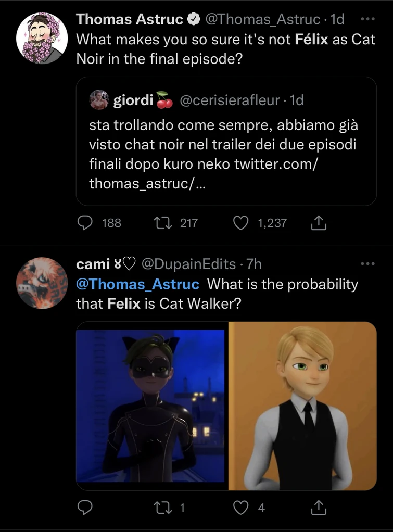View giordi's avatar in the quoted tweet

click(99, 100)
